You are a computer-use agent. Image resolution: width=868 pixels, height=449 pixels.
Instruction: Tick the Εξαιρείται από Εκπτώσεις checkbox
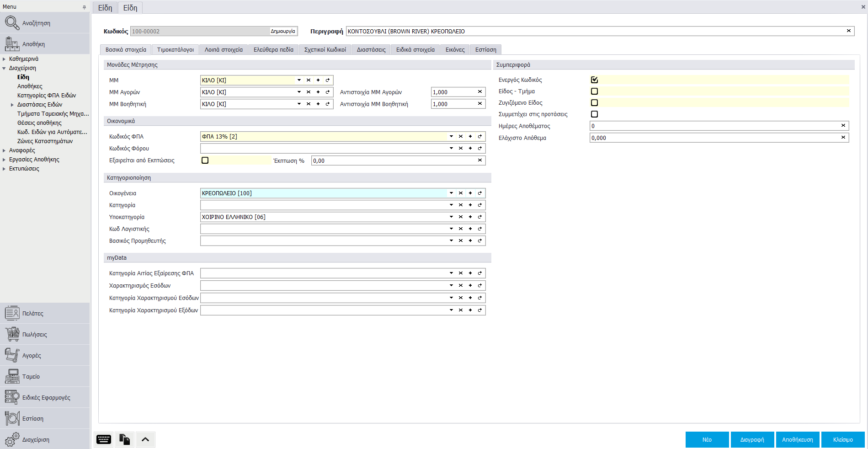(x=205, y=160)
